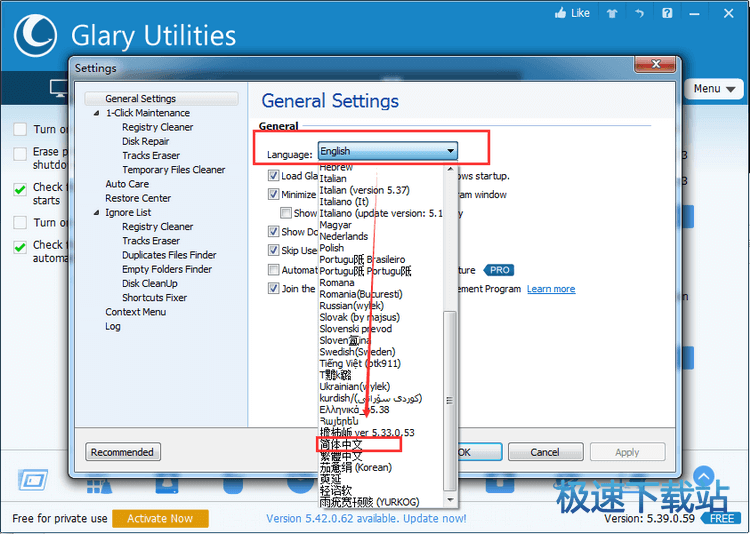Click the Cancel button

(545, 452)
